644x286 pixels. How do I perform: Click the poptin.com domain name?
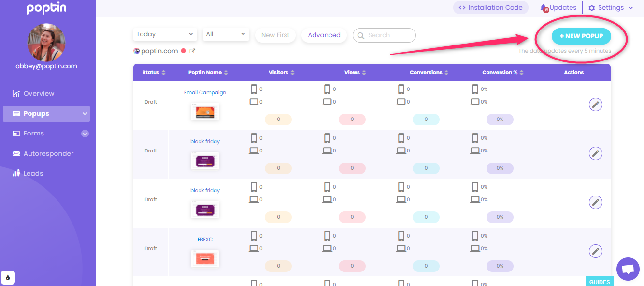point(159,51)
